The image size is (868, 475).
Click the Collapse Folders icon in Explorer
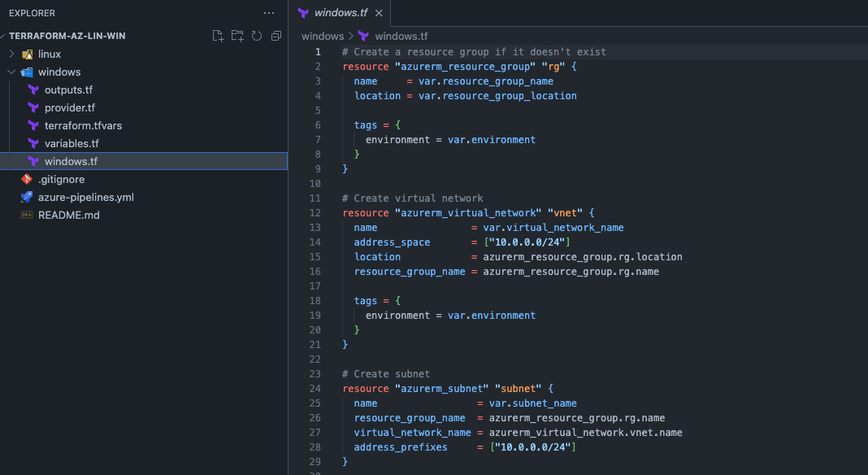(276, 36)
